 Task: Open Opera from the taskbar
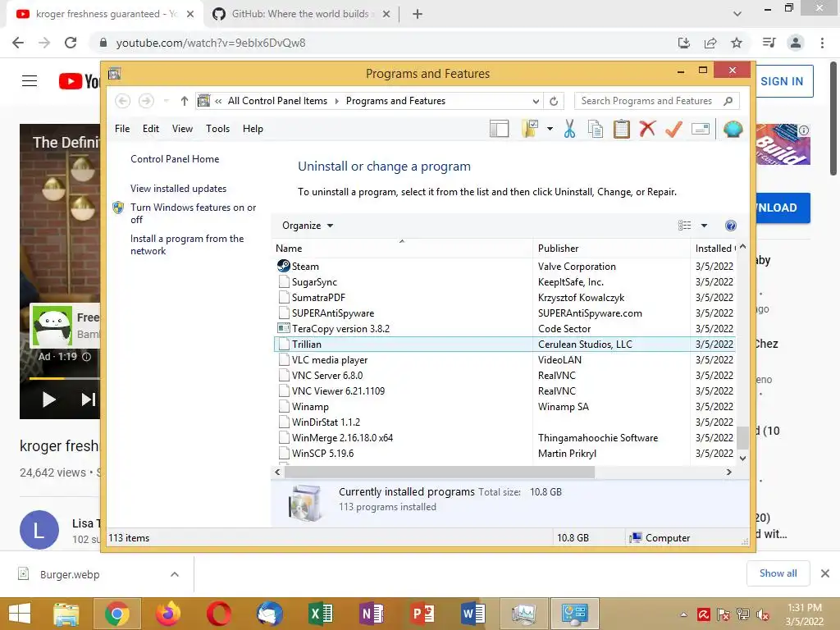point(218,614)
